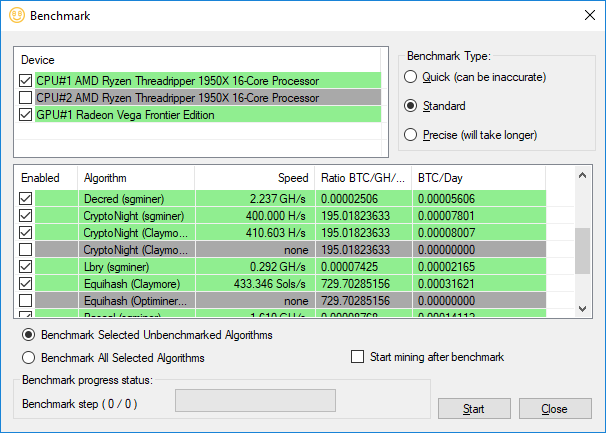Image resolution: width=606 pixels, height=433 pixels.
Task: Select the CryptoNight (sgminer) algorithm name
Action: pyautogui.click(x=134, y=216)
